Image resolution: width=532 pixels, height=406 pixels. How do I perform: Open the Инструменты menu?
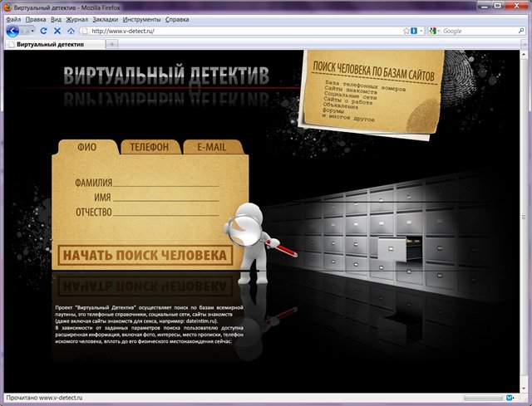coord(141,18)
